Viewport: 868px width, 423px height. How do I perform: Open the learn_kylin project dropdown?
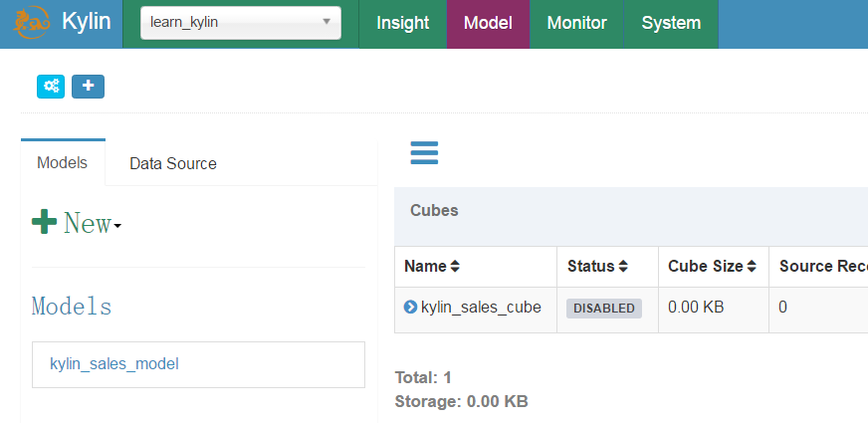coord(241,23)
